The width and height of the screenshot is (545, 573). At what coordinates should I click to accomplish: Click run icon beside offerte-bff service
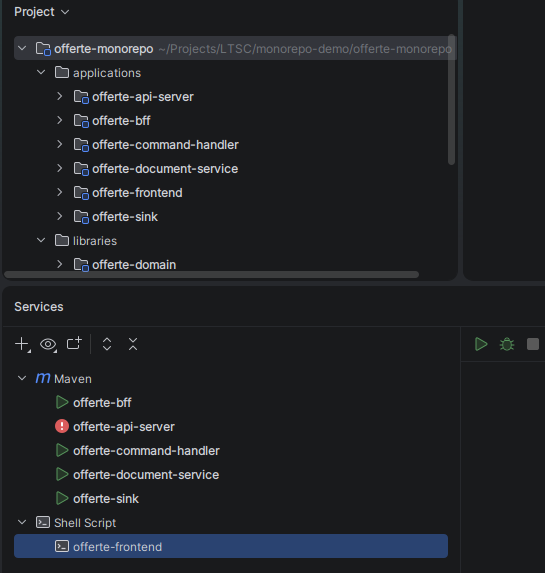click(62, 402)
